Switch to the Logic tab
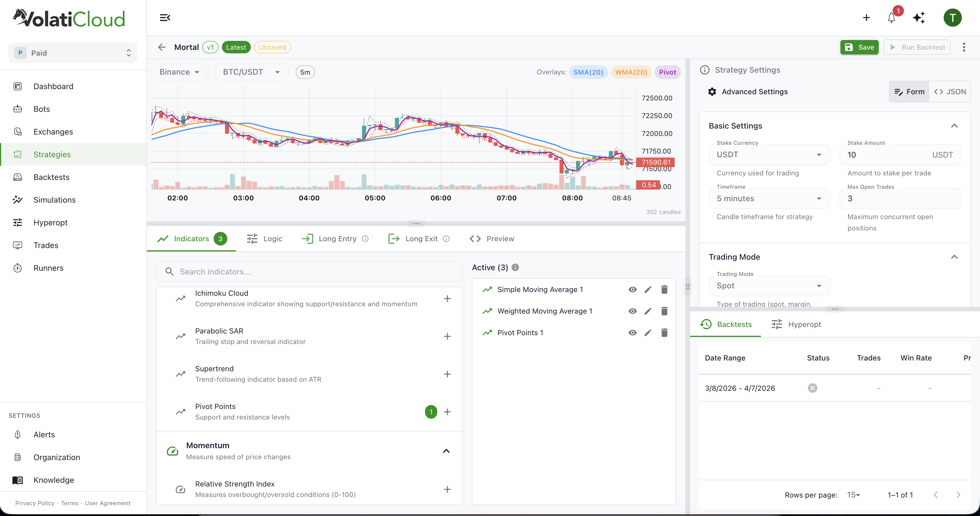 click(264, 239)
